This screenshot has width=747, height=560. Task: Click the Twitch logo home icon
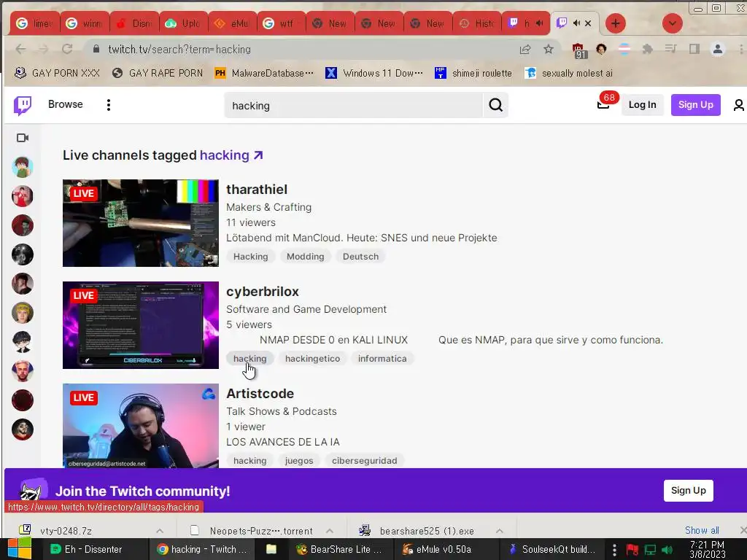[23, 105]
